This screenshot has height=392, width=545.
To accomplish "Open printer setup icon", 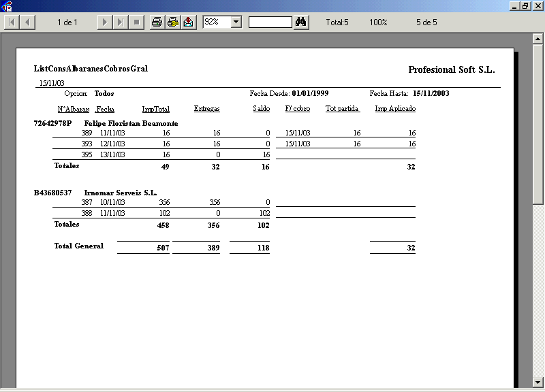I will coord(173,22).
